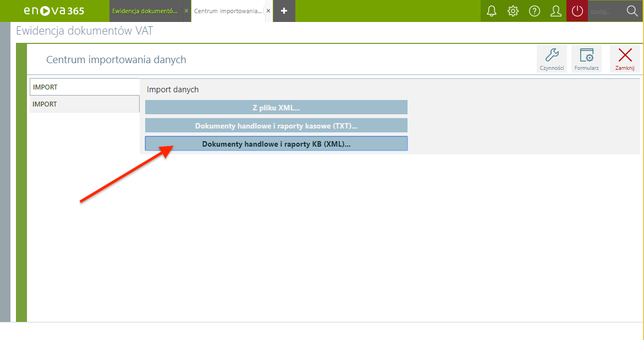This screenshot has height=340, width=644.
Task: Click the help question mark icon
Action: (535, 11)
